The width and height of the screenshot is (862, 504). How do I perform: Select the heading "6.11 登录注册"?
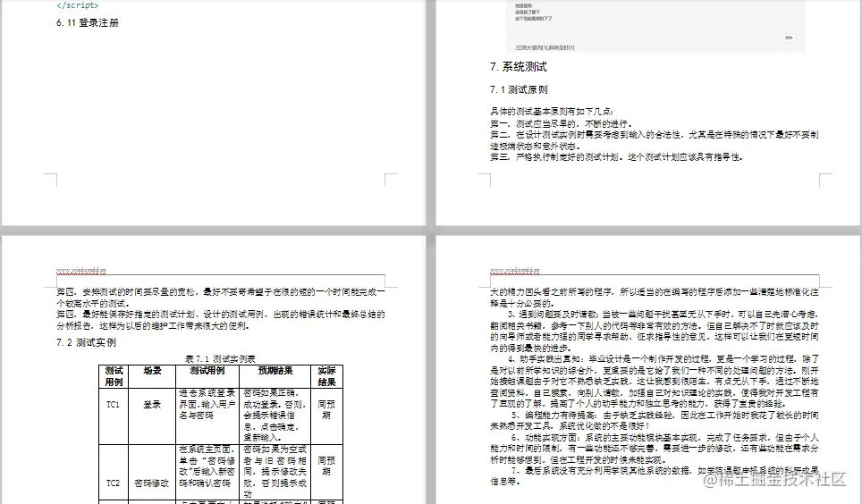(x=88, y=22)
